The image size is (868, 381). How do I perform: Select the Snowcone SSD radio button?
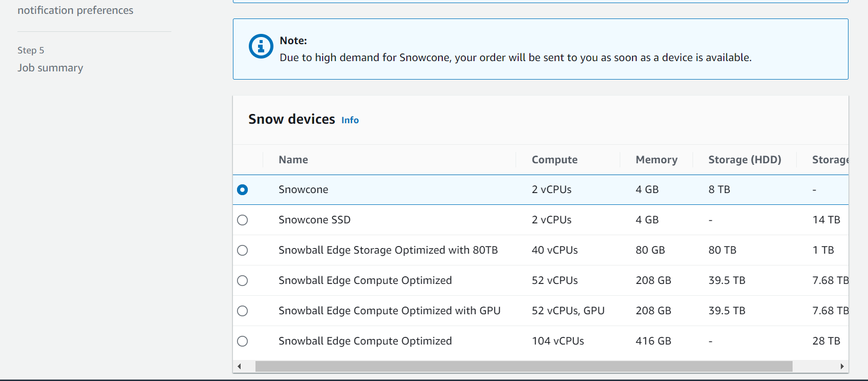[x=243, y=220]
